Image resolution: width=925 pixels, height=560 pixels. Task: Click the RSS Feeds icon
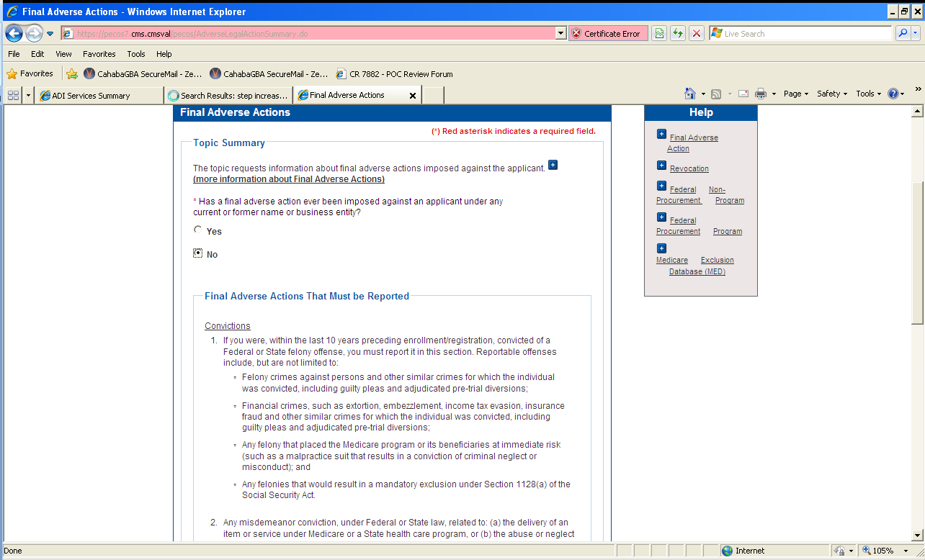(x=716, y=94)
